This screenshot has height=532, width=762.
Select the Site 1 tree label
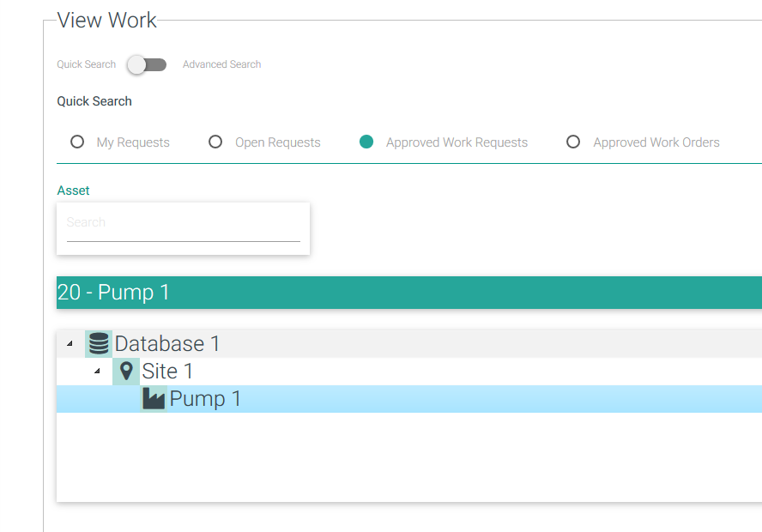coord(167,372)
